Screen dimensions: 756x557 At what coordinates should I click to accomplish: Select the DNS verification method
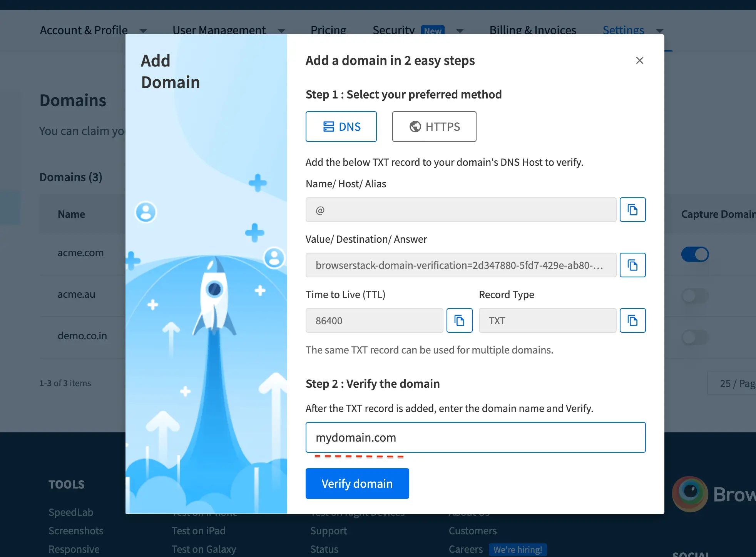coord(341,127)
